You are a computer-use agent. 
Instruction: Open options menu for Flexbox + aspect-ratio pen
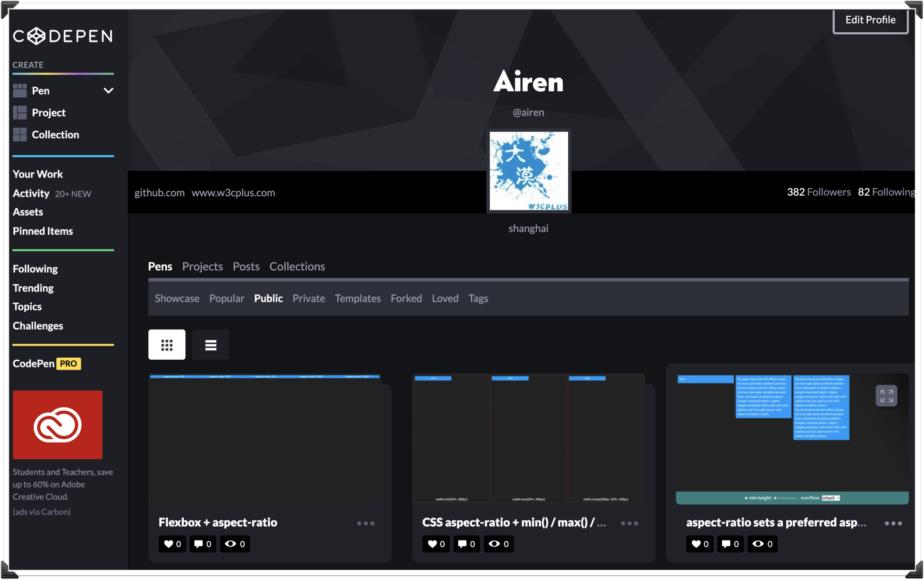(x=366, y=523)
